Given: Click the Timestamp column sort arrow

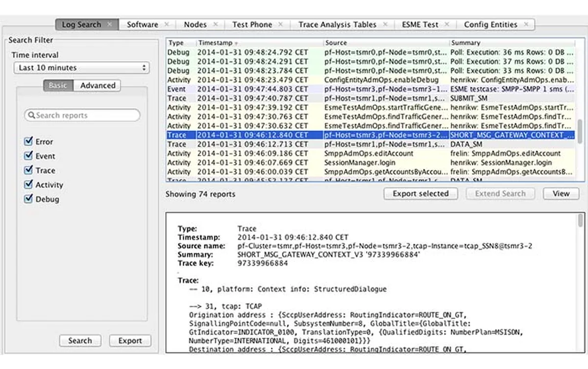Looking at the screenshot, I should 237,44.
